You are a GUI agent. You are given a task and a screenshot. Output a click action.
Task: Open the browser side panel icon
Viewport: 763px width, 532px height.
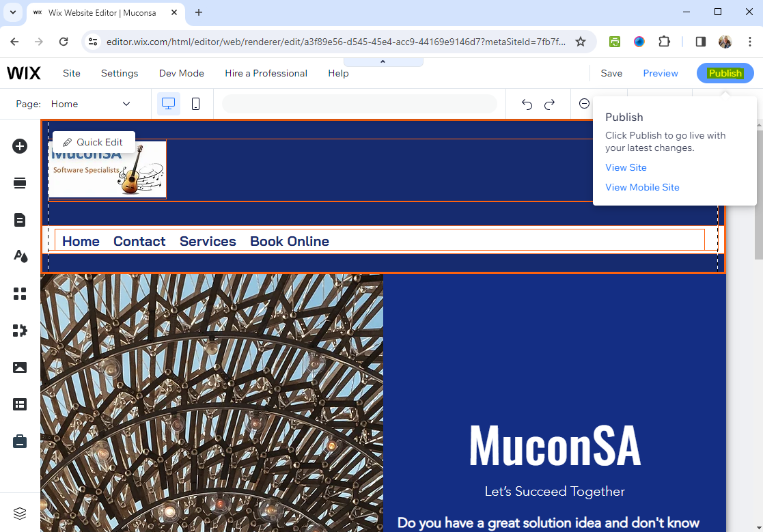pos(701,42)
